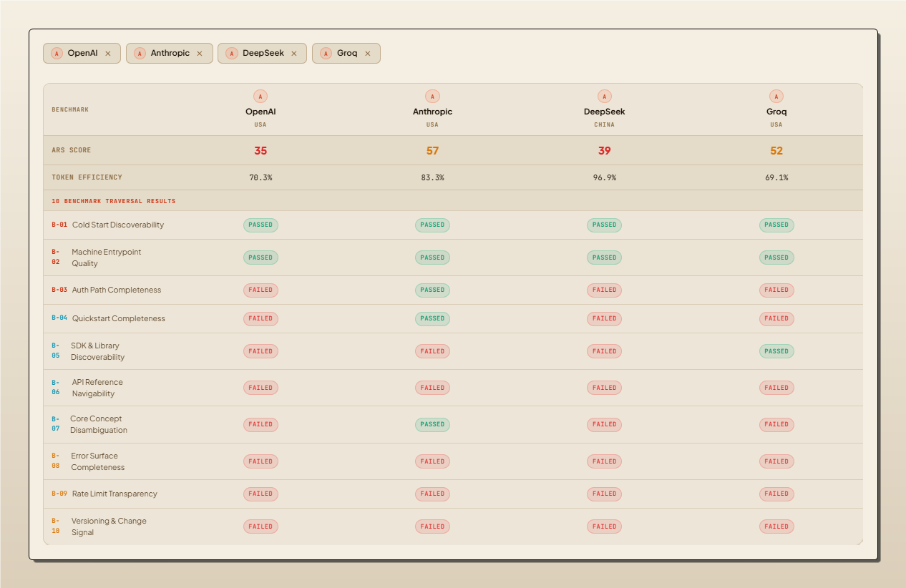Select the Anthropic column header name

click(x=432, y=112)
